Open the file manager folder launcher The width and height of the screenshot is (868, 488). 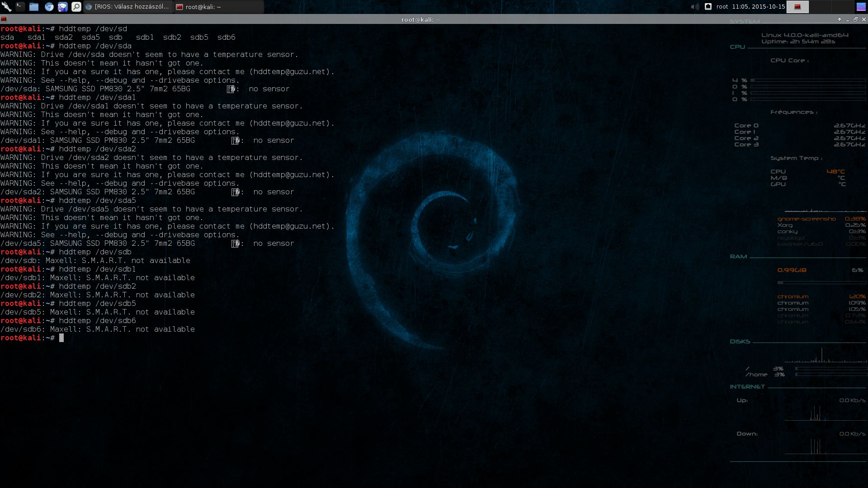tap(34, 7)
